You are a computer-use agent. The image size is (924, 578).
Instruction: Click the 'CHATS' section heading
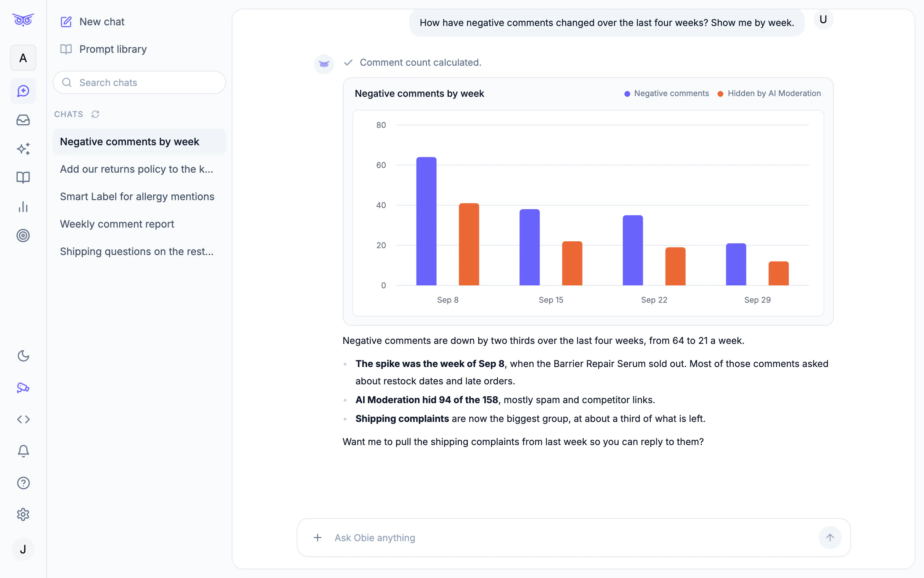point(69,114)
